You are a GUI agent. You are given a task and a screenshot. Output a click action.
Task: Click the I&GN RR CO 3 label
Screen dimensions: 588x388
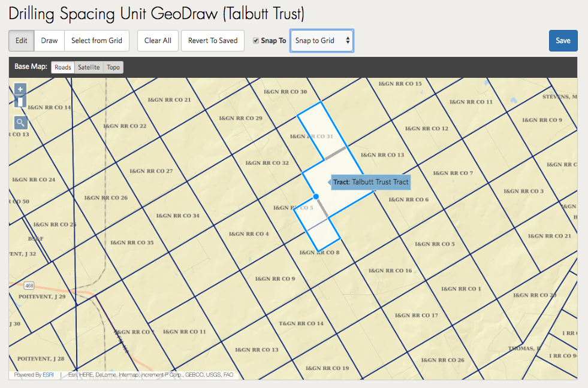click(x=523, y=191)
